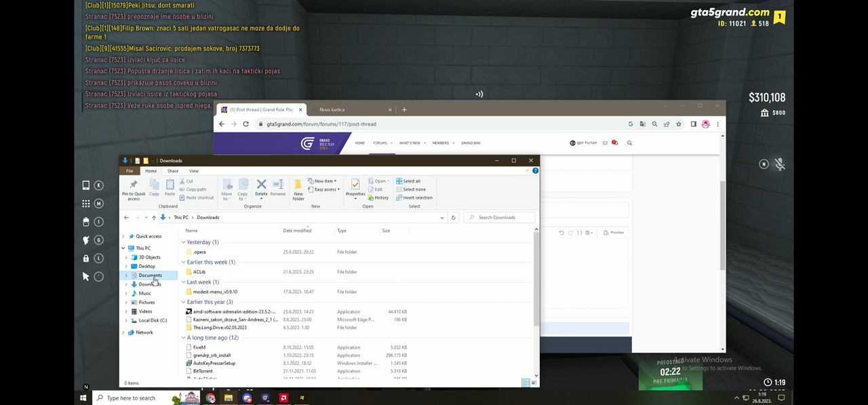Click the Preview button in the editor
Screen dimensions: 868x405
coord(614,233)
